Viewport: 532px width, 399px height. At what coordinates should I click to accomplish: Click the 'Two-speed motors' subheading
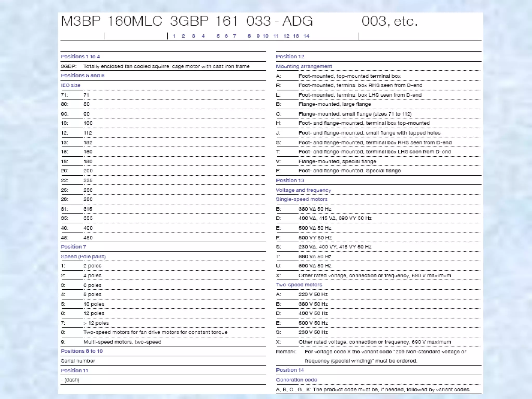point(299,285)
